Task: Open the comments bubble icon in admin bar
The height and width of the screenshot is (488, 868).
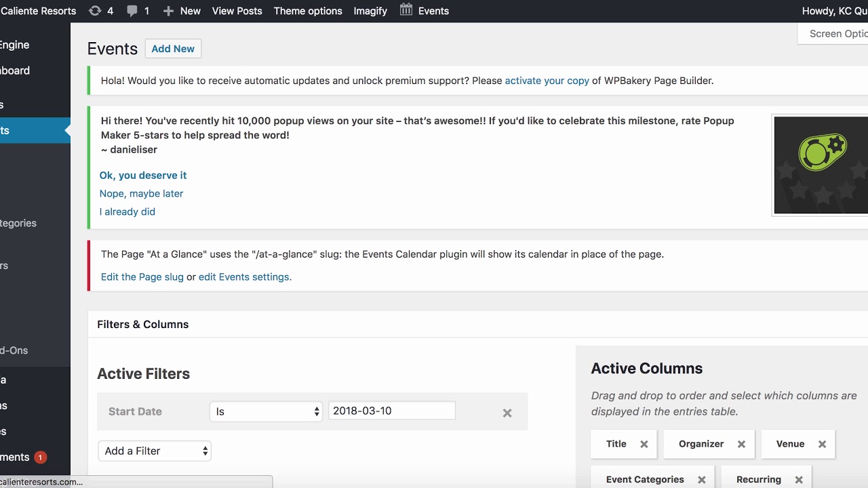Action: tap(132, 11)
